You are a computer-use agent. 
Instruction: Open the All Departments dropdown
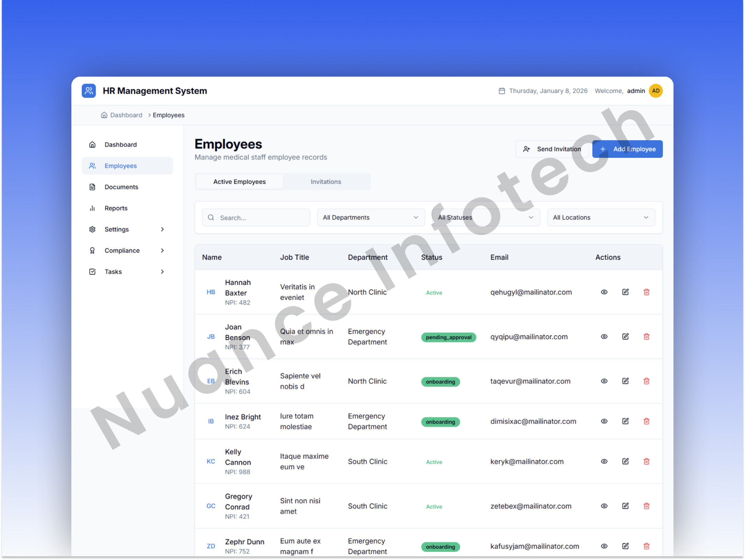pyautogui.click(x=370, y=217)
